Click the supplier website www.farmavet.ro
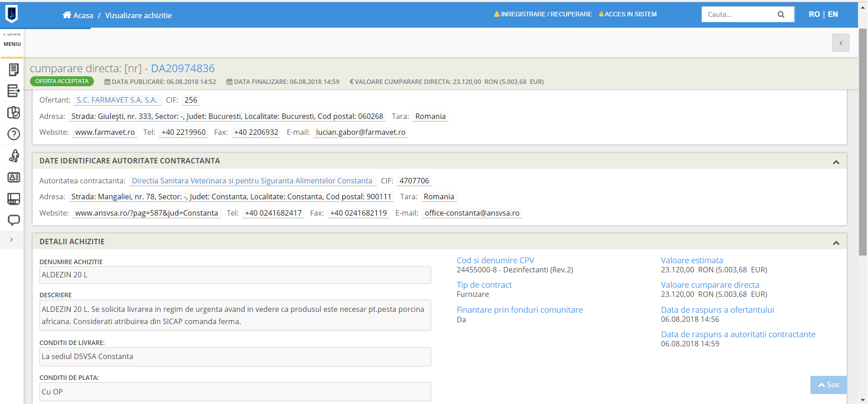This screenshot has width=868, height=404. pyautogui.click(x=105, y=133)
